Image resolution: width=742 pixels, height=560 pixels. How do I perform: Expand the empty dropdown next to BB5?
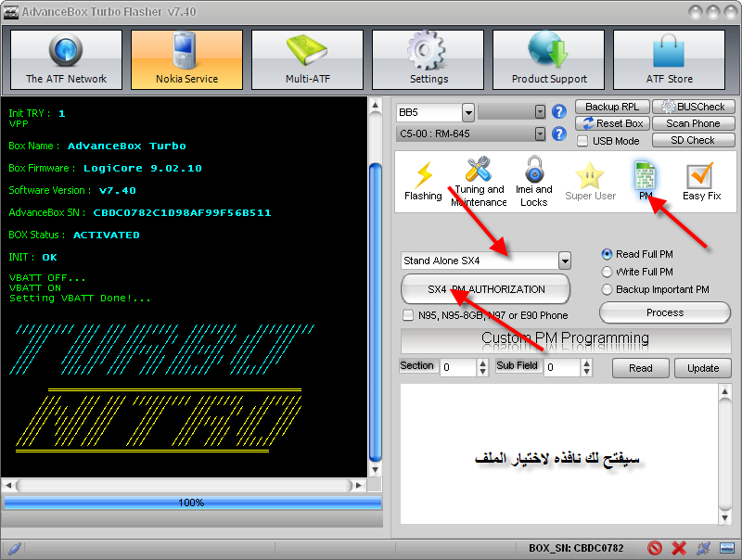540,112
